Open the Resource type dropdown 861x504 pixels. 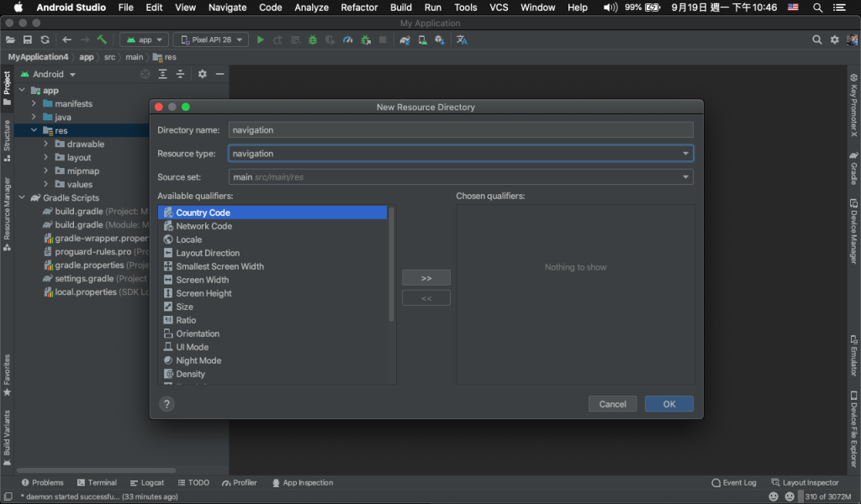pyautogui.click(x=461, y=154)
